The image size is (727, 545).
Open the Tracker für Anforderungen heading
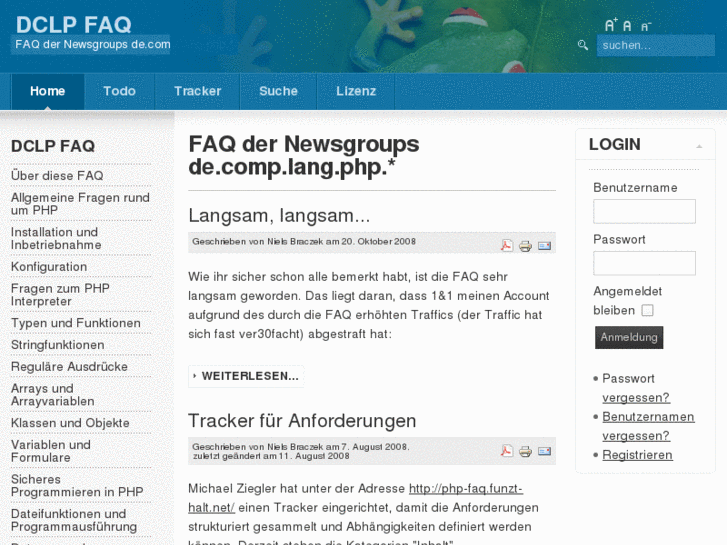302,421
